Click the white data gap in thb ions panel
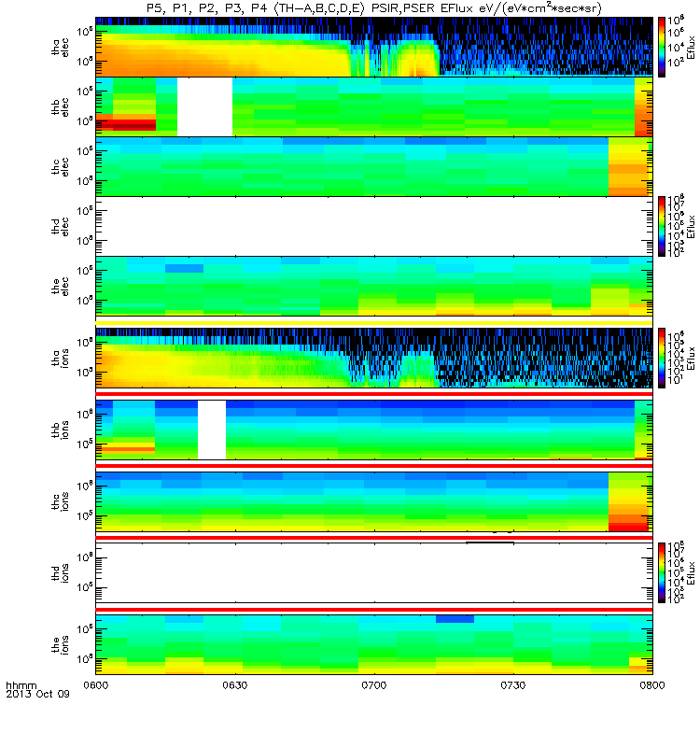The image size is (700, 747). pos(212,430)
